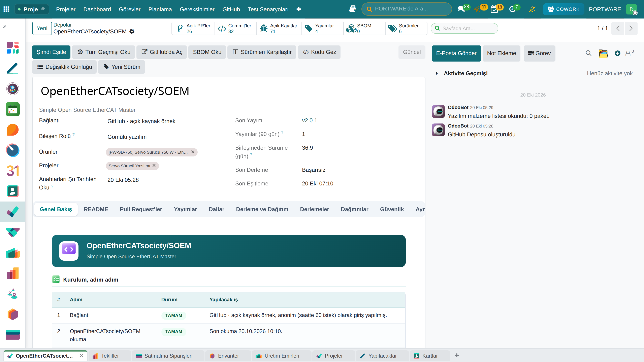Remove the Servo Sürücü Yazılımı project tag

154,166
